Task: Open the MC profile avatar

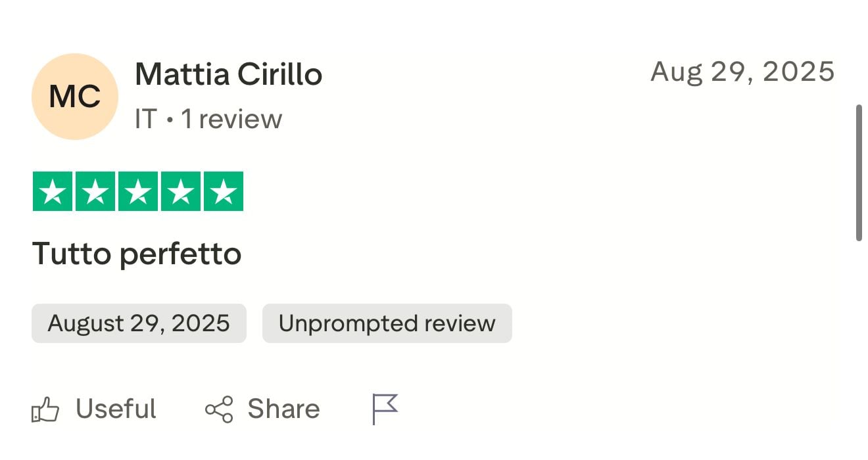Action: click(x=75, y=97)
